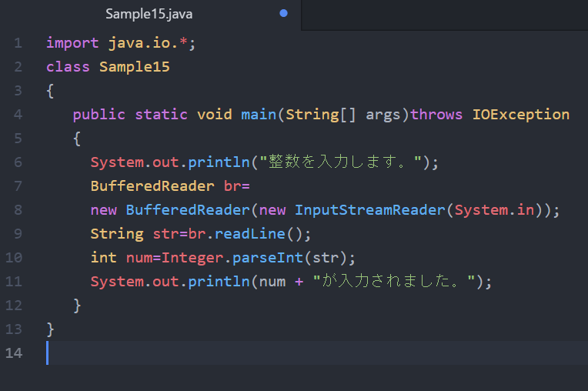Click 'IOException' on line 4
588x391 pixels.
click(x=521, y=115)
